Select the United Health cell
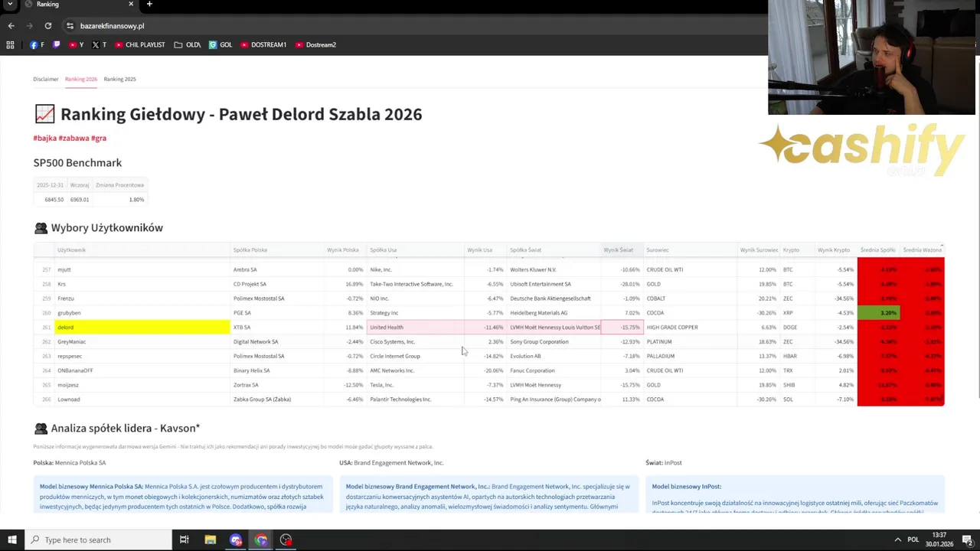Image resolution: width=980 pixels, height=551 pixels. click(416, 327)
